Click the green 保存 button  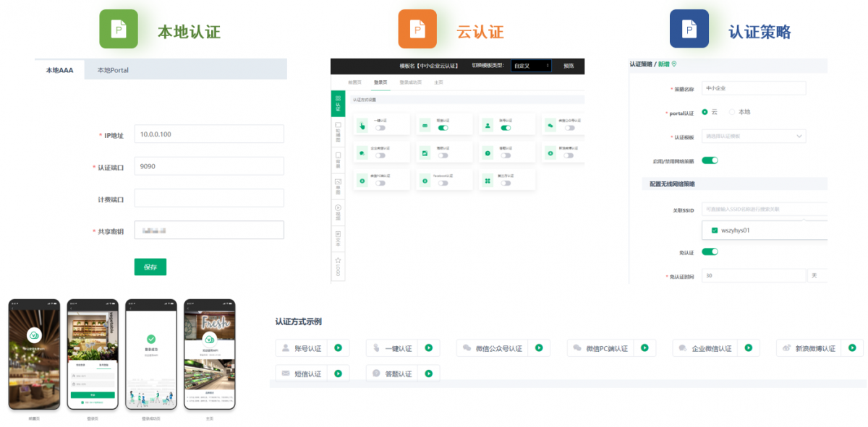[150, 267]
